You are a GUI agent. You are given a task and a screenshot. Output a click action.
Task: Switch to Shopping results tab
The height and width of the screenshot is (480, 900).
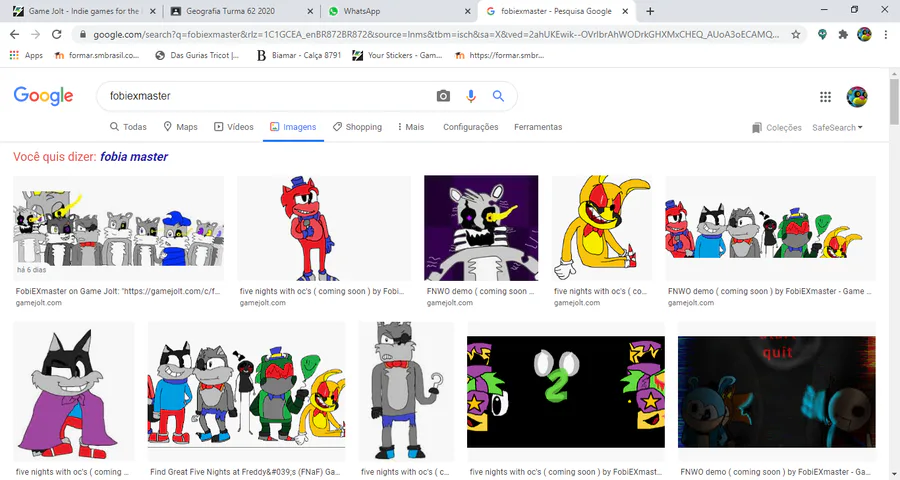(x=357, y=127)
